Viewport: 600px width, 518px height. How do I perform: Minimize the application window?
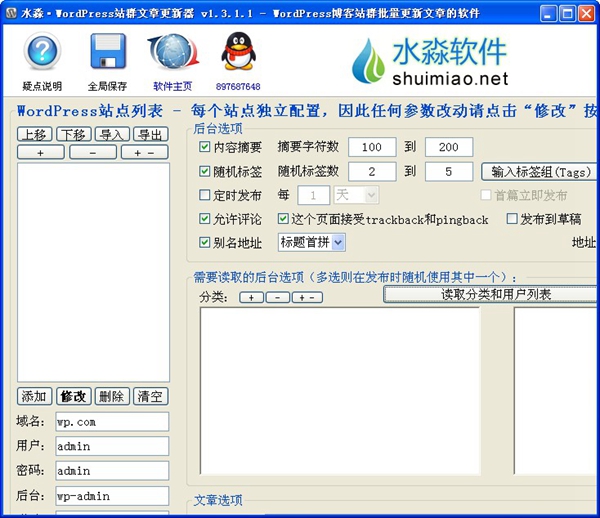click(549, 14)
